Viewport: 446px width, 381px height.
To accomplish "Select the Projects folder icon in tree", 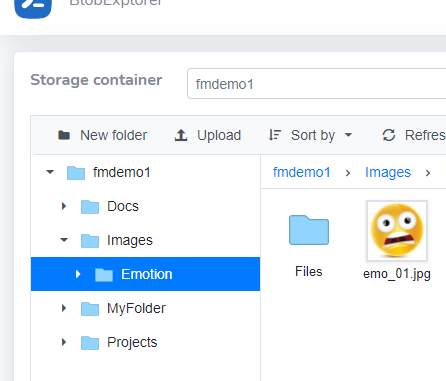I will pyautogui.click(x=90, y=343).
